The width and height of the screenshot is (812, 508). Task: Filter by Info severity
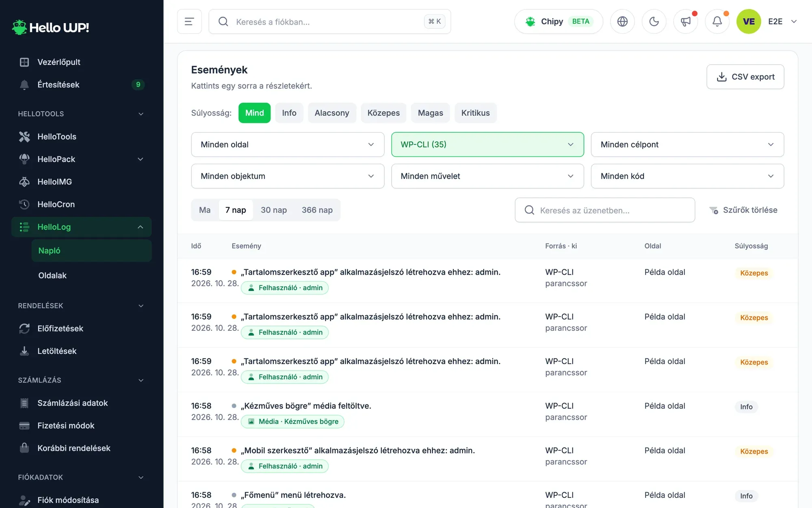coord(289,113)
